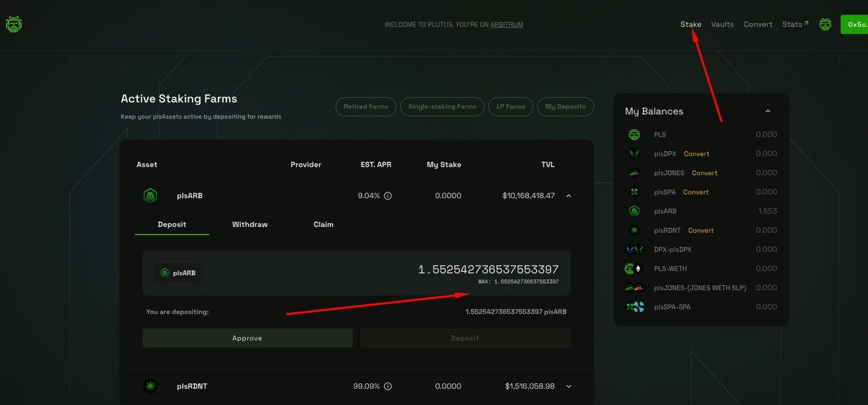Click the plsRDNT icon in My Balances
The width and height of the screenshot is (868, 405).
tap(634, 230)
